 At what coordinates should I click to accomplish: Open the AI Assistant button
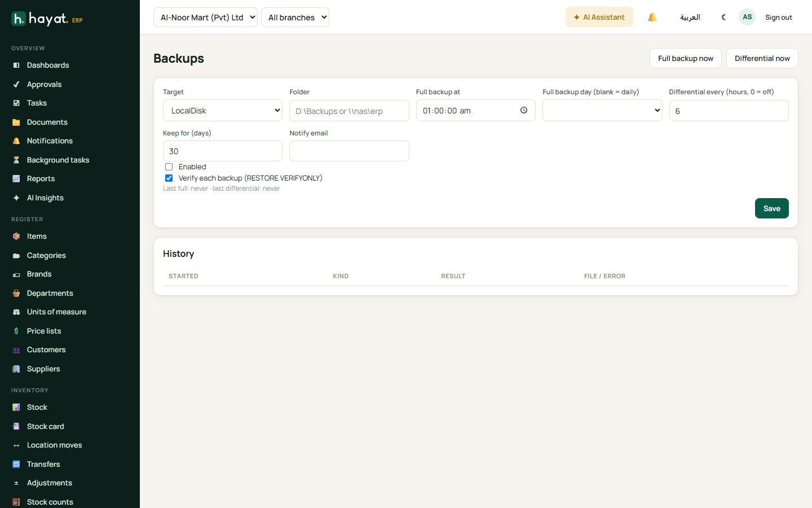pyautogui.click(x=599, y=17)
